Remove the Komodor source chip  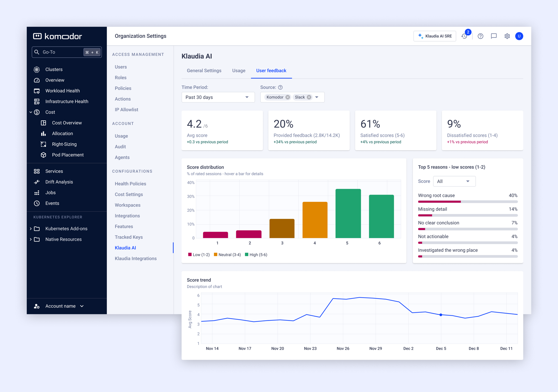(x=288, y=97)
